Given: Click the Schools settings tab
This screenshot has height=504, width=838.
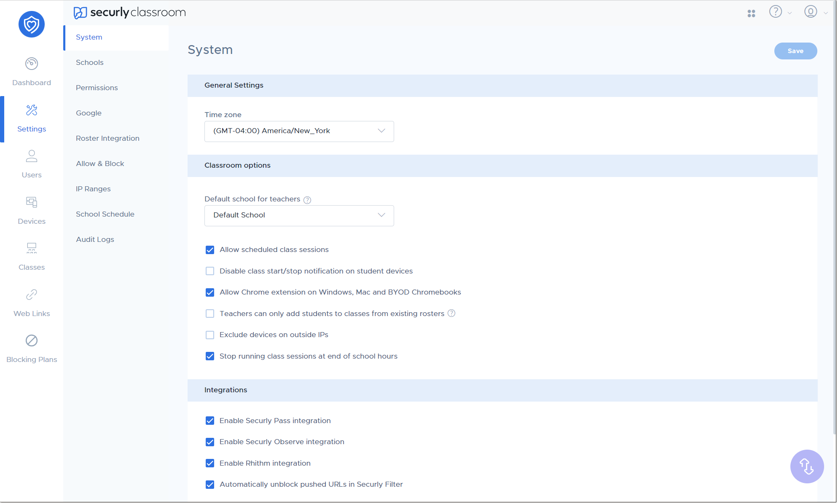Looking at the screenshot, I should click(90, 62).
